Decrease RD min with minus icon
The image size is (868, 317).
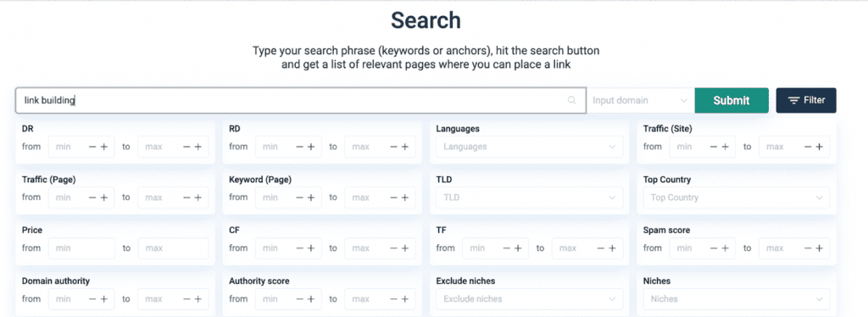(299, 147)
